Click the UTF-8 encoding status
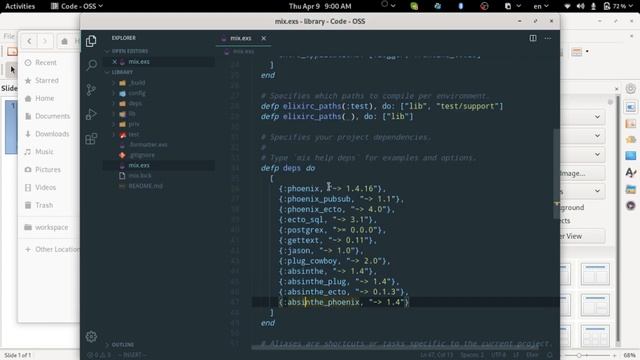The image size is (640, 360). click(499, 355)
